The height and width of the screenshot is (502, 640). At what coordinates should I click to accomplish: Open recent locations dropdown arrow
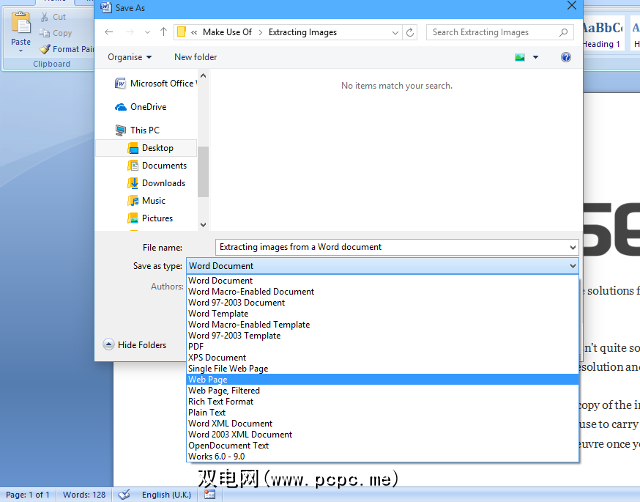(147, 32)
